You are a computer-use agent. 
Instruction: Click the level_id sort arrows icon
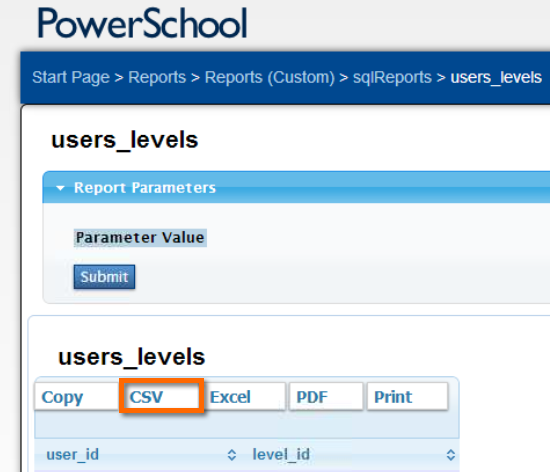[x=451, y=455]
